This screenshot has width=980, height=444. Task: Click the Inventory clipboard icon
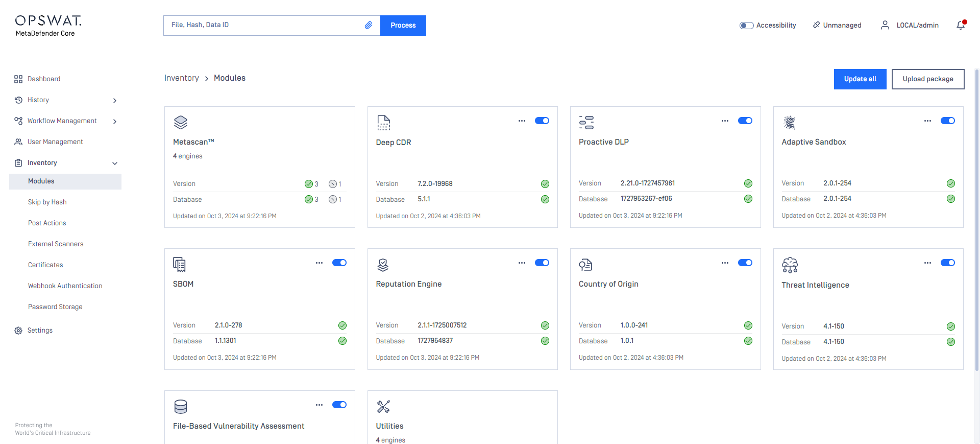(x=18, y=163)
